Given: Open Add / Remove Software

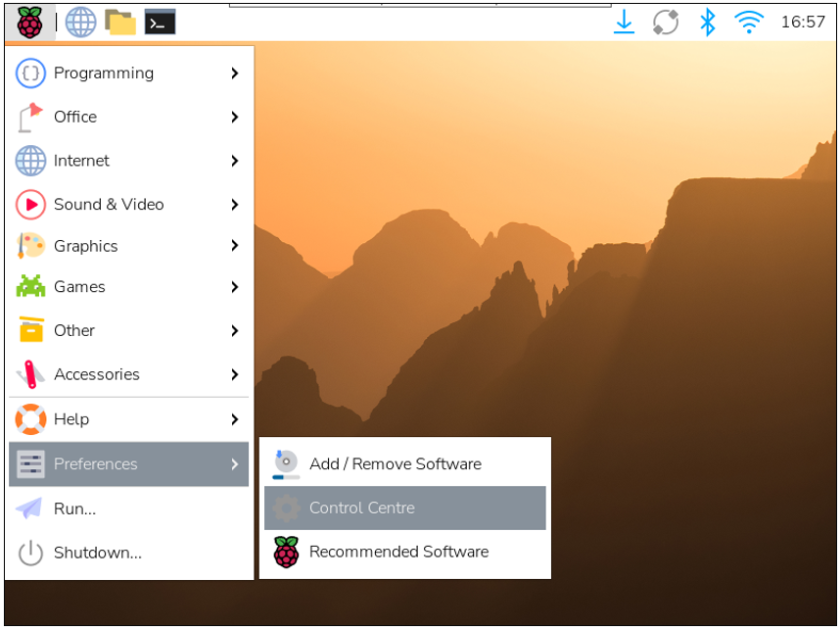Looking at the screenshot, I should [405, 463].
